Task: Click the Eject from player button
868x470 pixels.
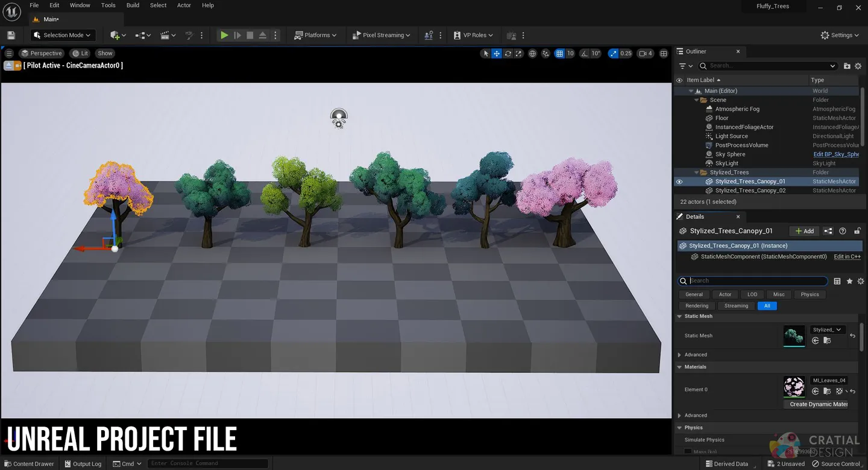Action: (263, 35)
